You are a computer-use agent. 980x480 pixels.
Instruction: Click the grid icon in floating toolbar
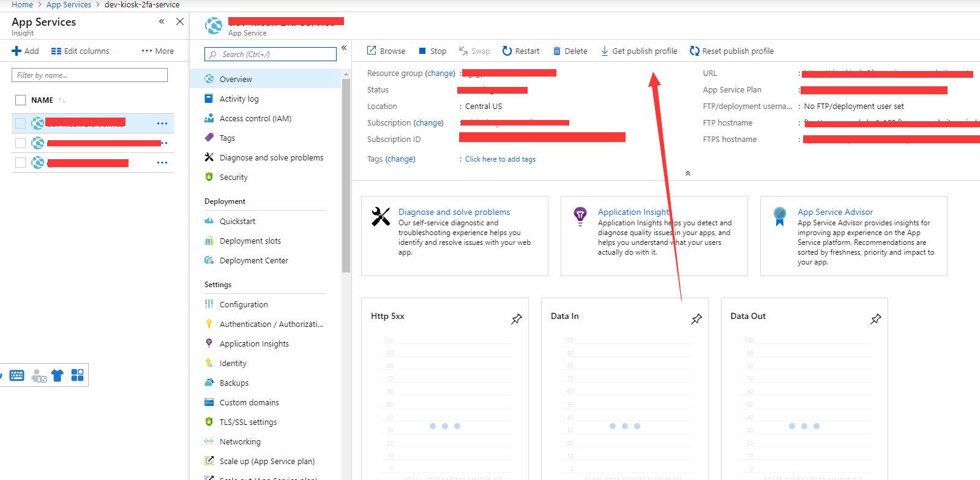[77, 375]
